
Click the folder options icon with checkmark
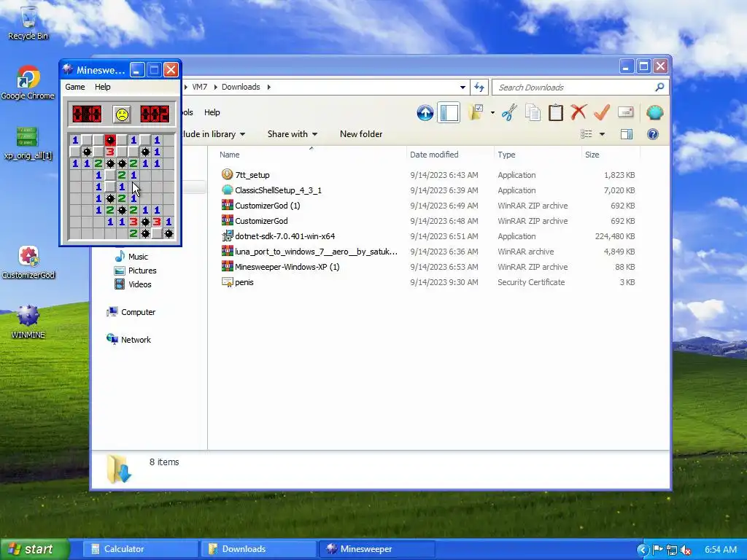click(x=476, y=113)
